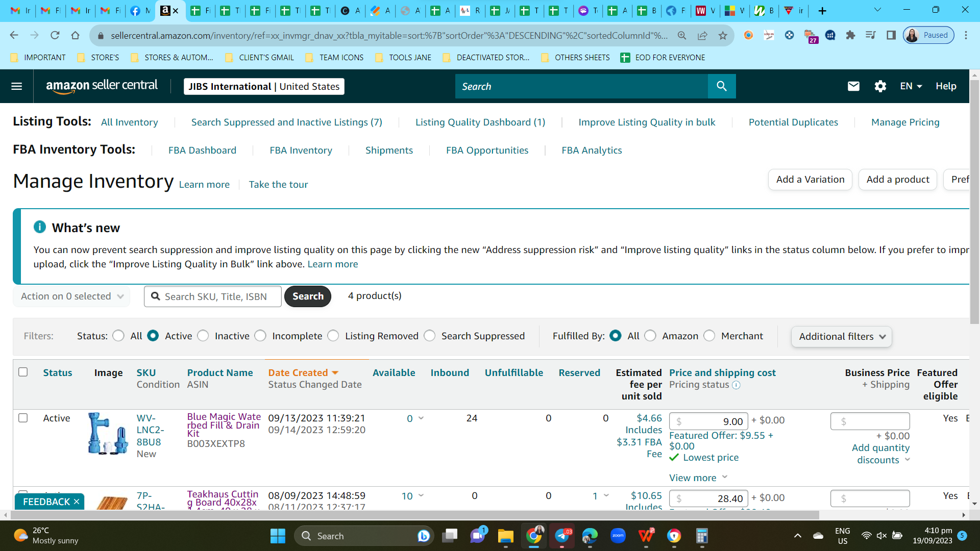Open Search Suppressed and Inactive Listings
This screenshot has height=551, width=980.
coord(286,122)
